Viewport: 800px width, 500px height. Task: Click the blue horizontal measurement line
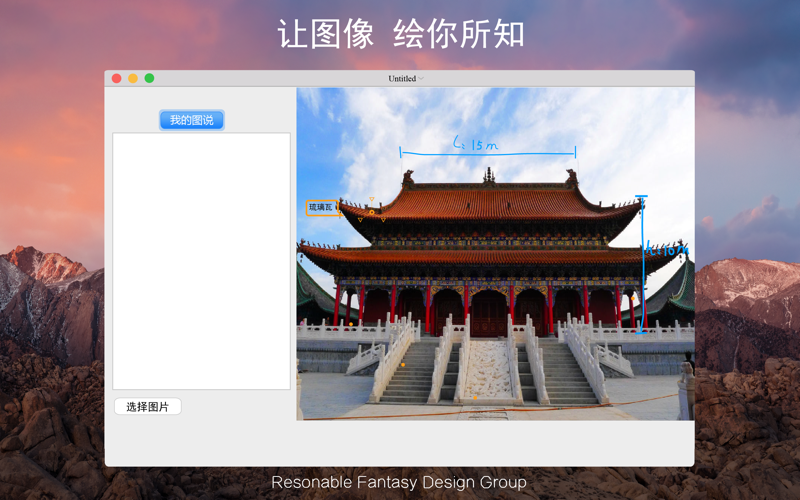[488, 153]
